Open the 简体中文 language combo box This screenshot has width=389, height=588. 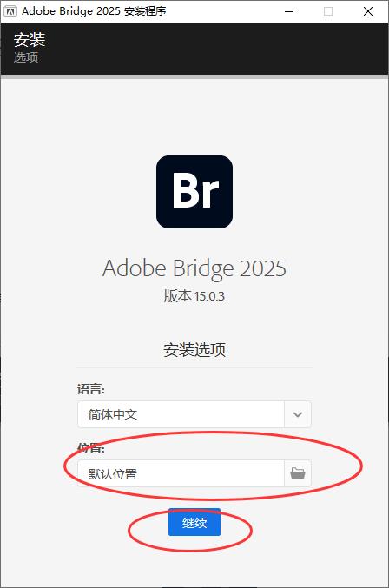(194, 414)
